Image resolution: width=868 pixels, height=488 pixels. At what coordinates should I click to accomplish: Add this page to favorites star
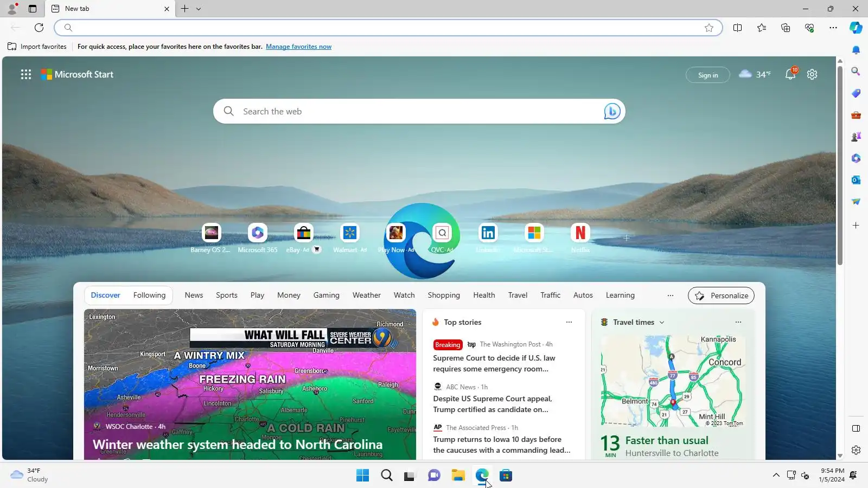pos(709,28)
